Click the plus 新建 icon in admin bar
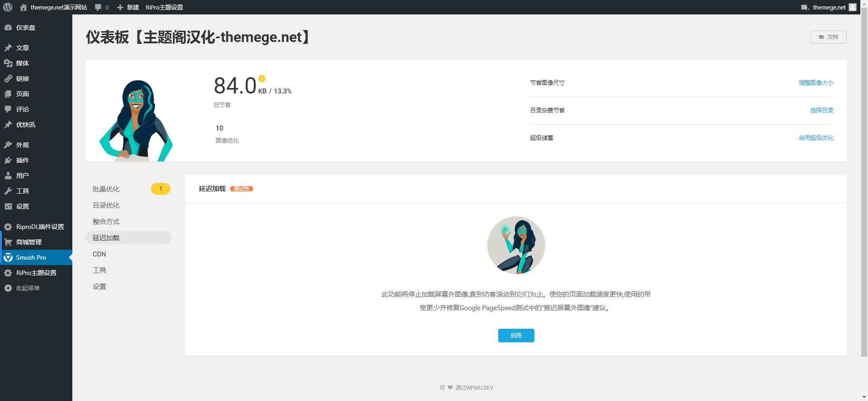 (x=120, y=7)
